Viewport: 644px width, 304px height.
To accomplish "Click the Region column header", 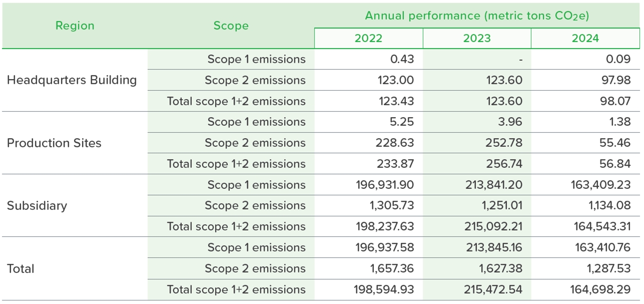I will pyautogui.click(x=75, y=26).
